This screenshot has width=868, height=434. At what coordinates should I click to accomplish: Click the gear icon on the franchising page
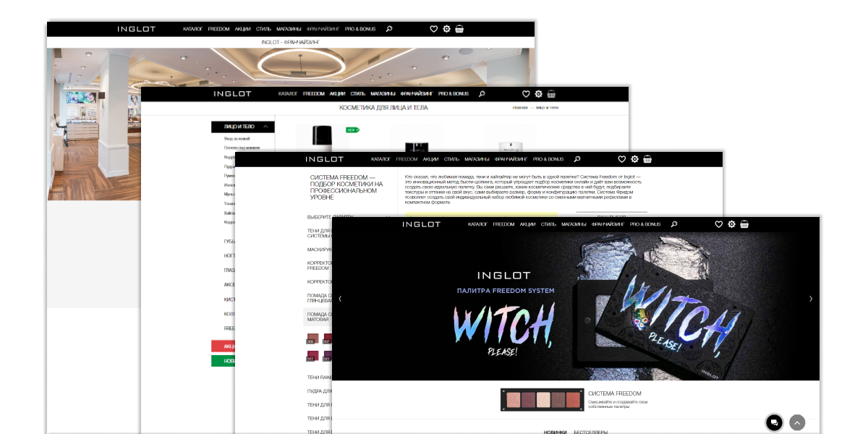coord(446,29)
